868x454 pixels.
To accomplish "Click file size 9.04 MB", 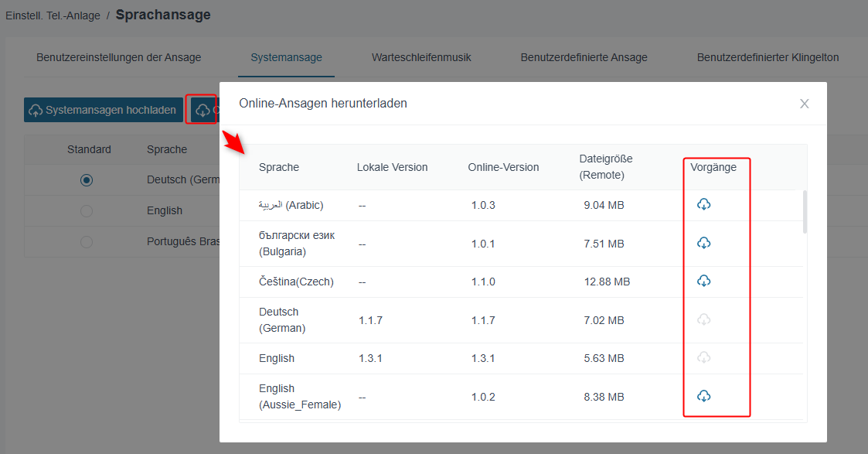I will (604, 206).
